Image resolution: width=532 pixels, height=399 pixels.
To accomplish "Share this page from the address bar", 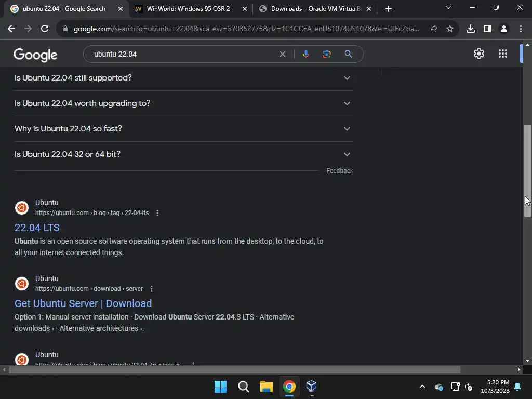I will [433, 29].
